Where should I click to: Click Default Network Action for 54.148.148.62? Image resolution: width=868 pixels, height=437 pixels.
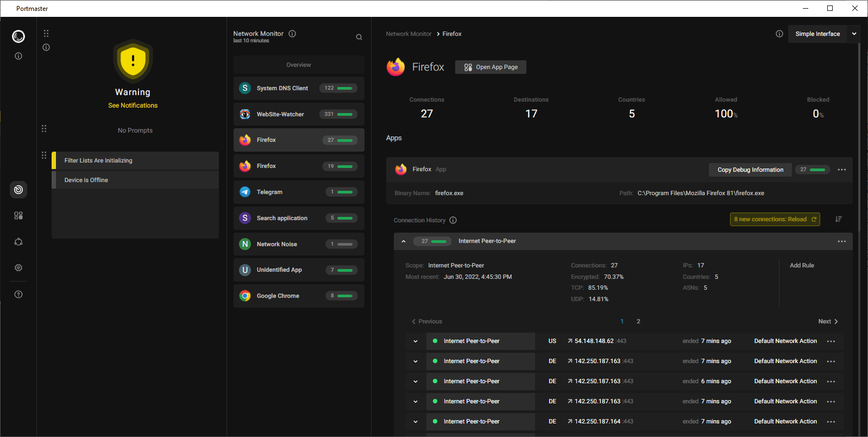[x=785, y=341]
